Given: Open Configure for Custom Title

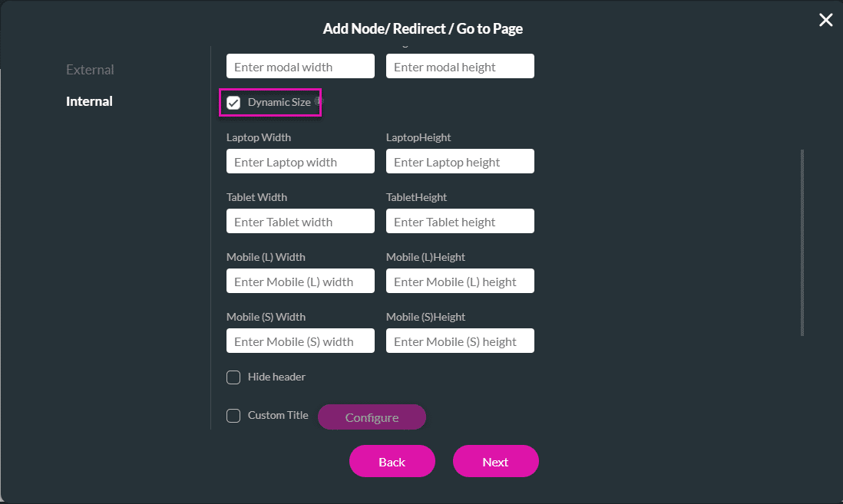Looking at the screenshot, I should coord(372,417).
